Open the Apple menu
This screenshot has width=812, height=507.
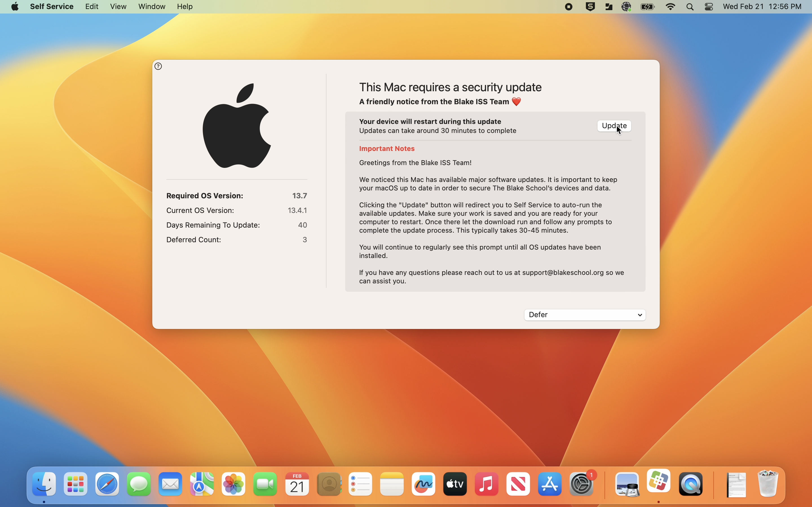point(15,7)
